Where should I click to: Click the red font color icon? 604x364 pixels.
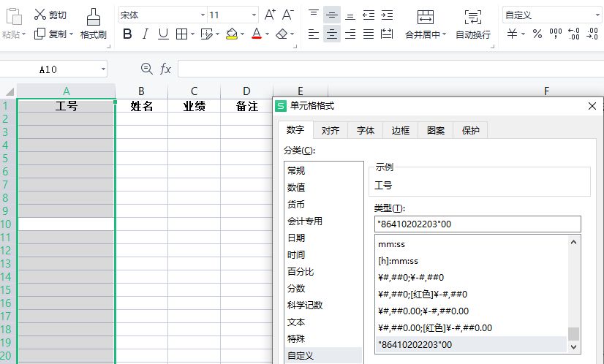tap(257, 34)
